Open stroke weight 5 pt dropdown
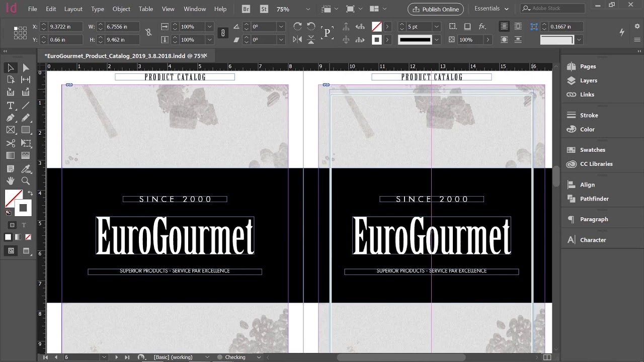The height and width of the screenshot is (362, 644). tap(436, 27)
